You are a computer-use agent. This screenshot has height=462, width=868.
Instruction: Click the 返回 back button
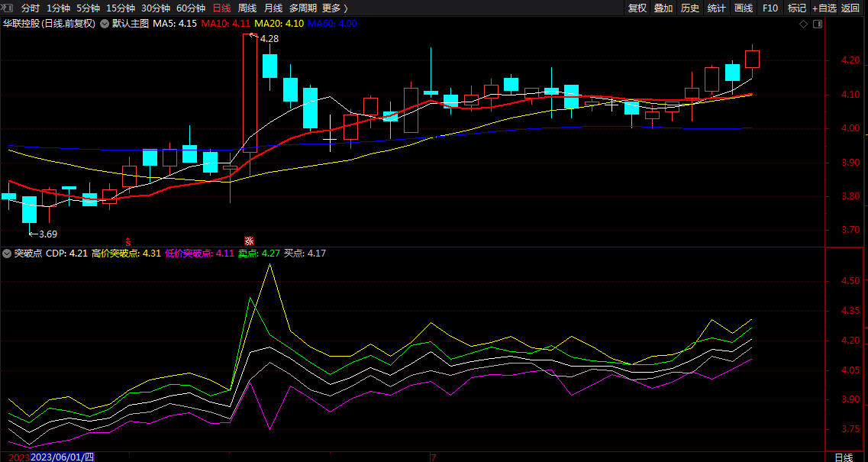click(x=850, y=8)
